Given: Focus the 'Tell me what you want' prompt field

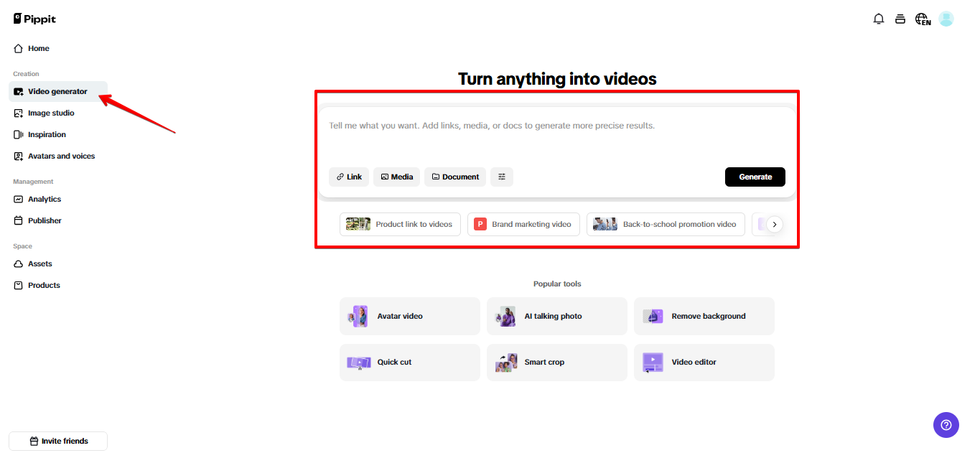Looking at the screenshot, I should point(556,136).
